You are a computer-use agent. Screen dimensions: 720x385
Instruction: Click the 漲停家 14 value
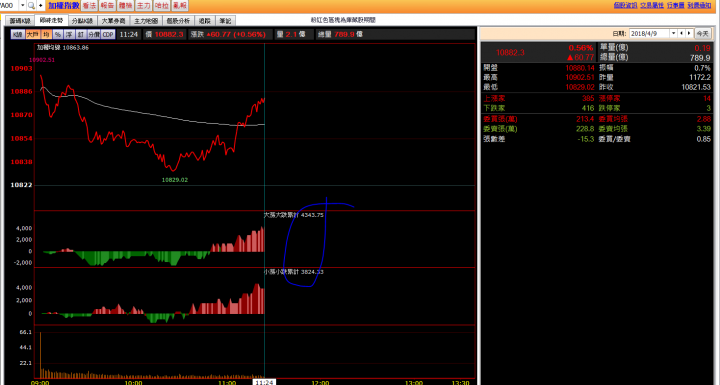[x=707, y=98]
